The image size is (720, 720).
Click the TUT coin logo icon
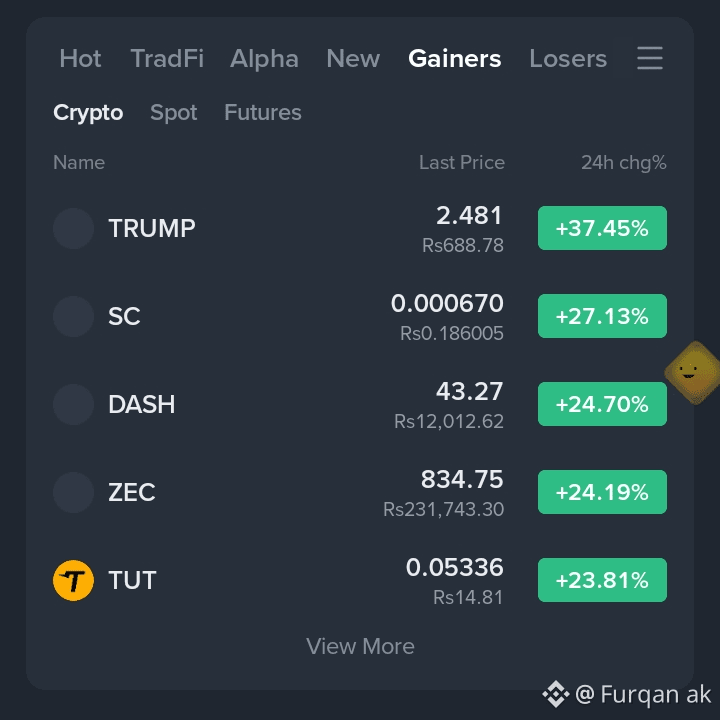pyautogui.click(x=73, y=580)
